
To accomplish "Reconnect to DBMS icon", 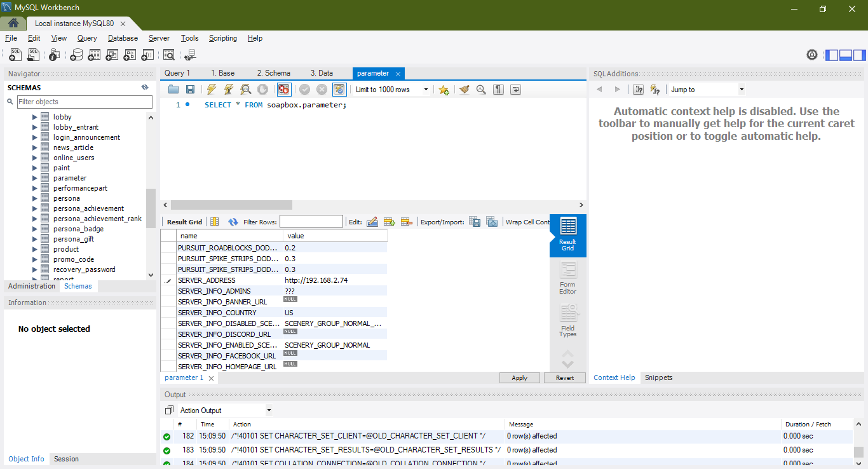I will pyautogui.click(x=189, y=55).
